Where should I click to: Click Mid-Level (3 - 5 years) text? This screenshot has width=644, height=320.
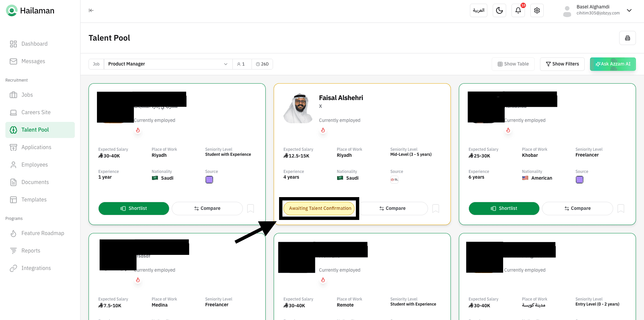411,154
